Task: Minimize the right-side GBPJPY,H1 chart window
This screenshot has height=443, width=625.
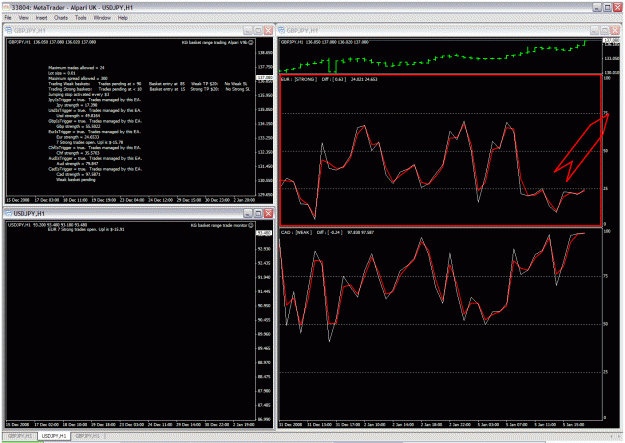Action: (x=594, y=30)
